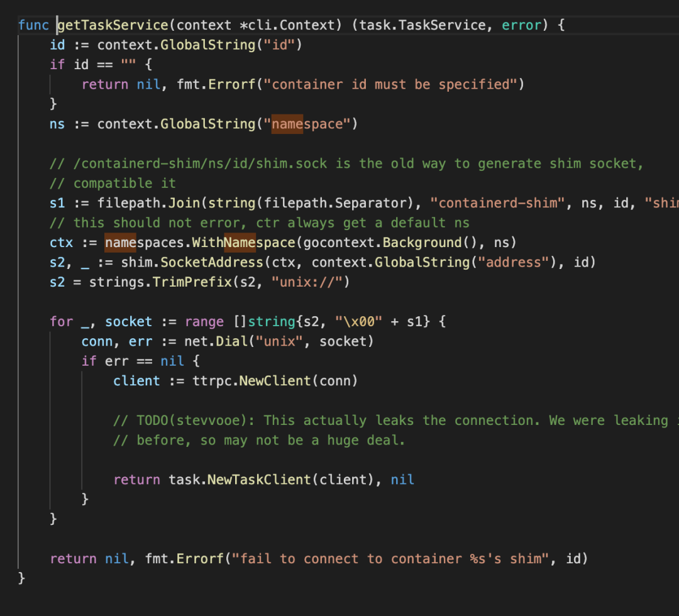Click the "address" string literal

[513, 262]
